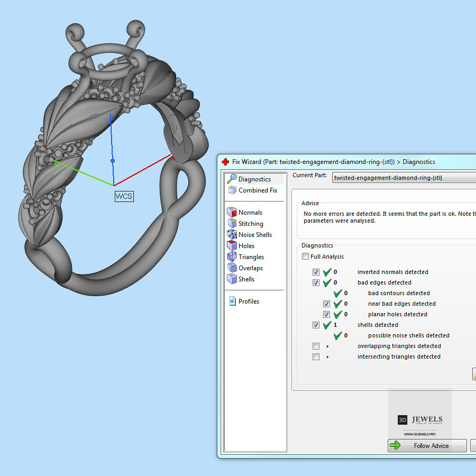Click the green check next to possible noise shells

pyautogui.click(x=337, y=335)
